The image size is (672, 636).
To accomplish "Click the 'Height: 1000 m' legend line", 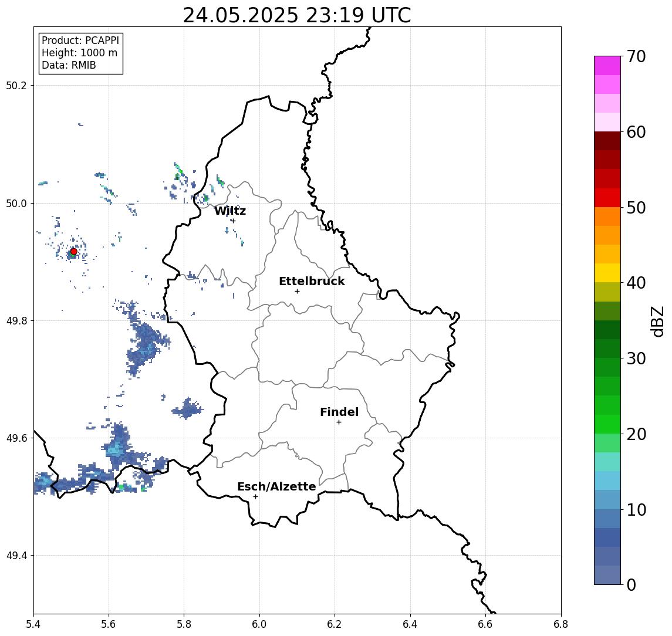I will tap(79, 53).
